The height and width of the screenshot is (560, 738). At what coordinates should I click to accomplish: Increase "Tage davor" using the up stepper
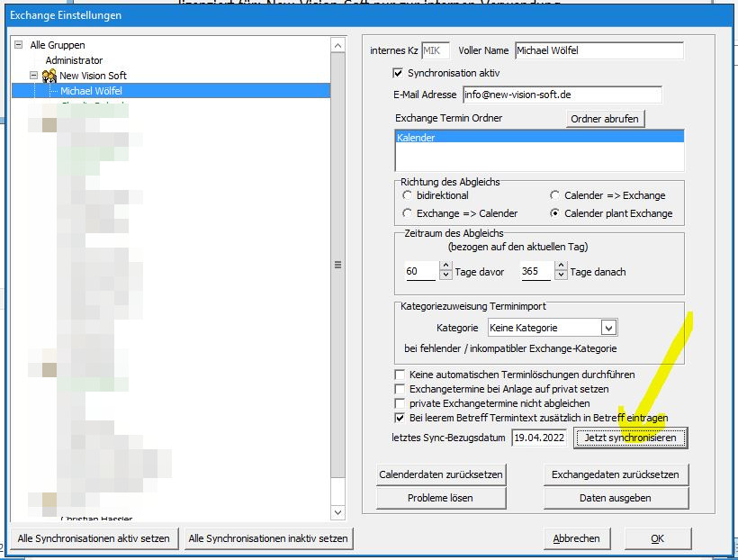pos(445,264)
